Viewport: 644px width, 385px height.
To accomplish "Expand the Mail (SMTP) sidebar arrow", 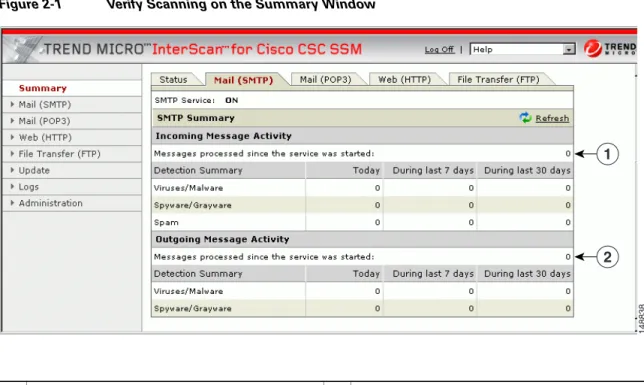I will point(12,104).
